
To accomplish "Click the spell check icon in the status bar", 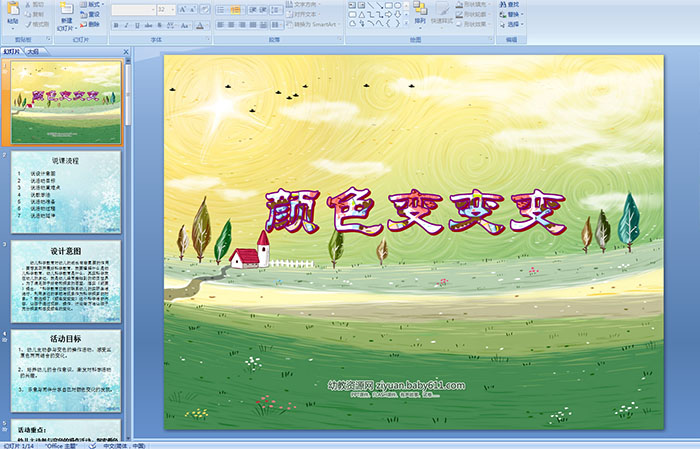I will 92,446.
